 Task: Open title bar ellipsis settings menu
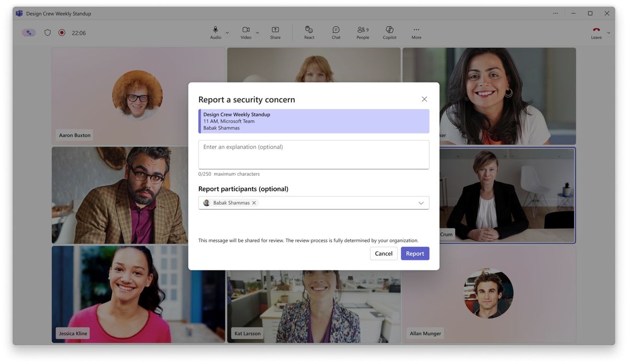tap(555, 13)
